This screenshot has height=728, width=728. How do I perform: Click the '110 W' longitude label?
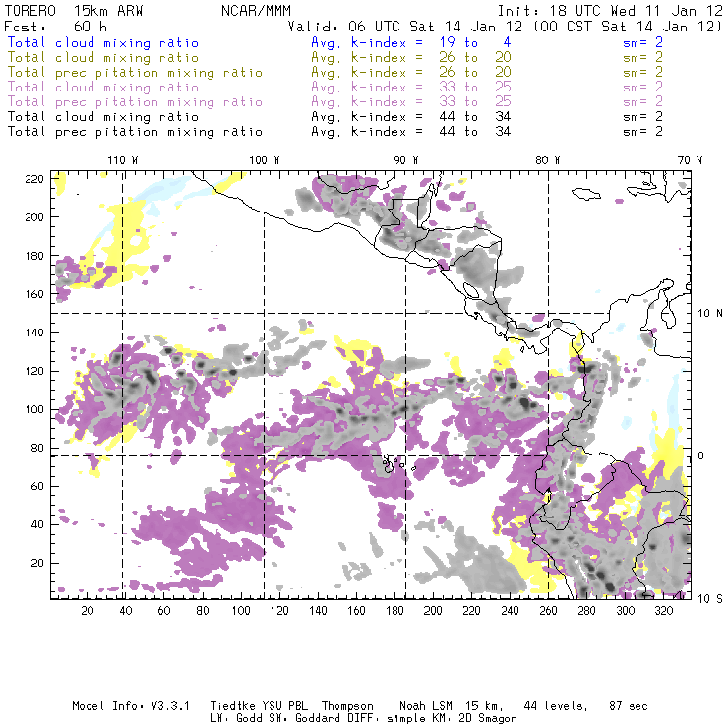[x=123, y=160]
